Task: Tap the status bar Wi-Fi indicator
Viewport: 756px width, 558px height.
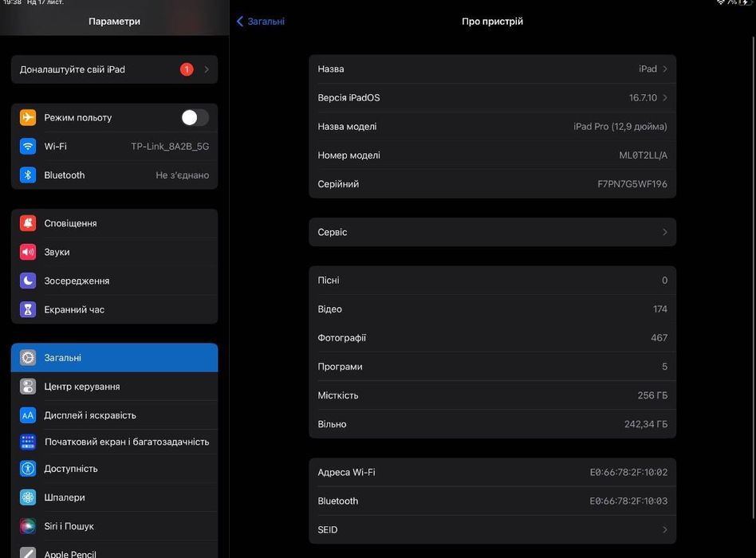Action: tap(721, 2)
